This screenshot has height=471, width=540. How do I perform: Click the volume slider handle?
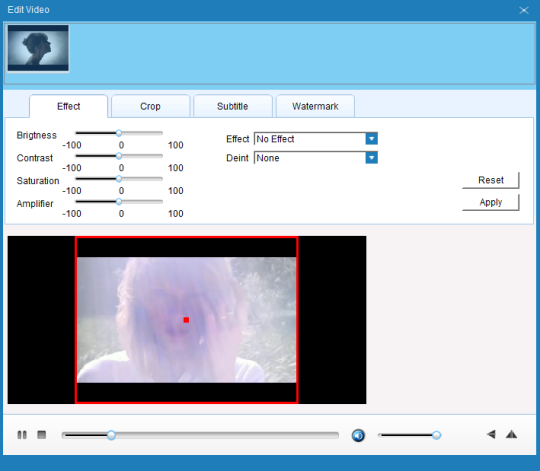pyautogui.click(x=436, y=435)
